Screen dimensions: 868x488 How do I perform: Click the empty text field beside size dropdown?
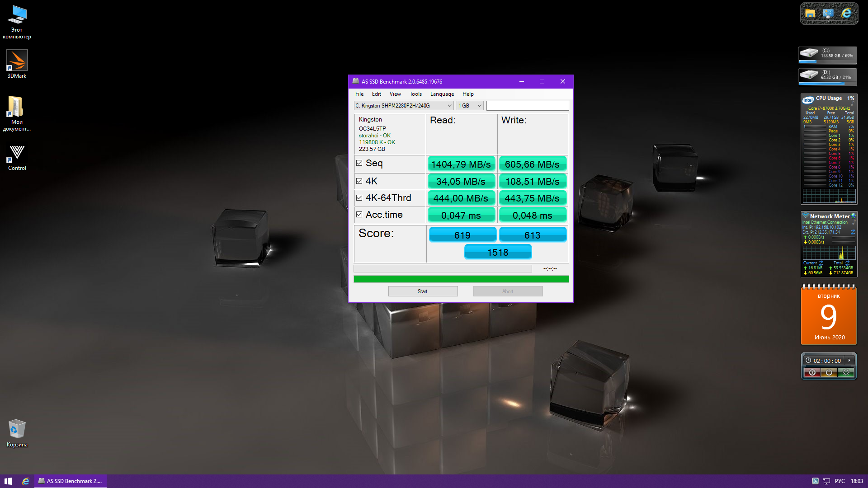point(527,106)
